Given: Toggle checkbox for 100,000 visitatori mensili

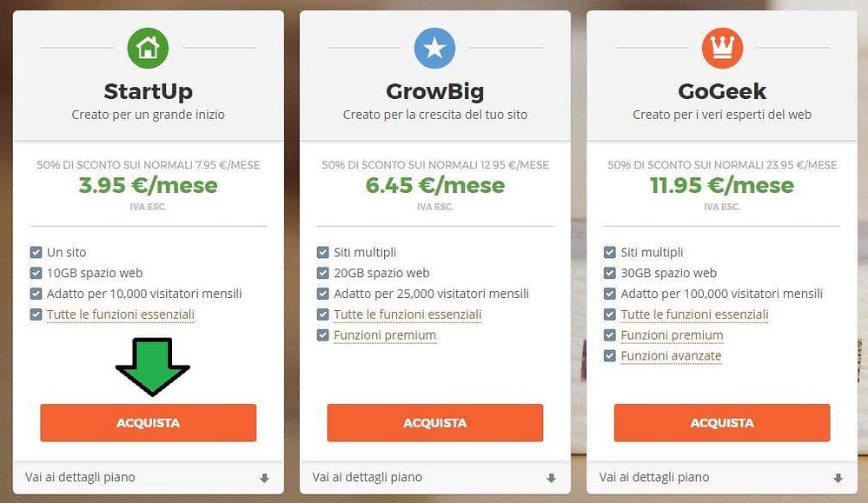Looking at the screenshot, I should [609, 294].
